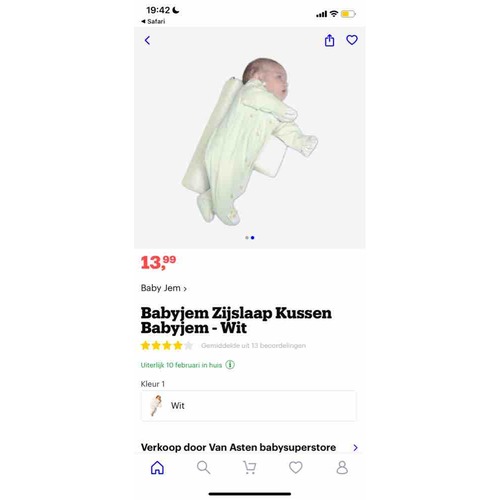Go to Home tab in bottom bar

click(x=157, y=467)
